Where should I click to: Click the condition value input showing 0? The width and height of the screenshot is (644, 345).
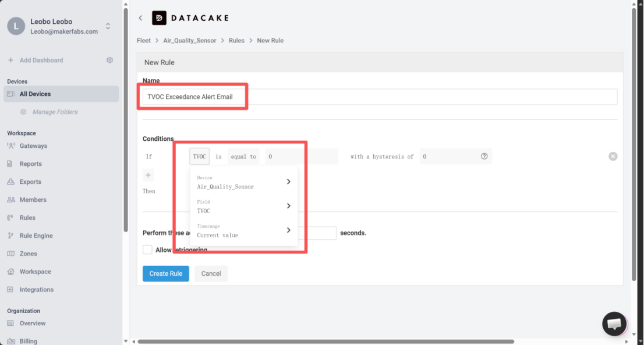[302, 157]
